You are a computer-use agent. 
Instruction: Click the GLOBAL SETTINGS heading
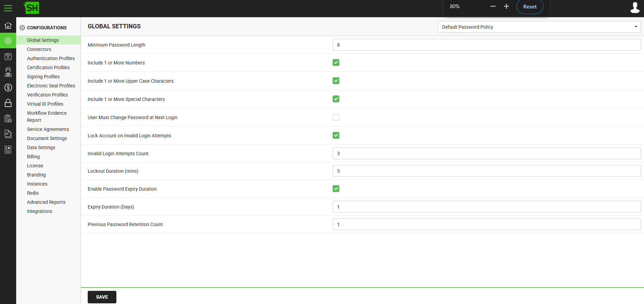[114, 26]
